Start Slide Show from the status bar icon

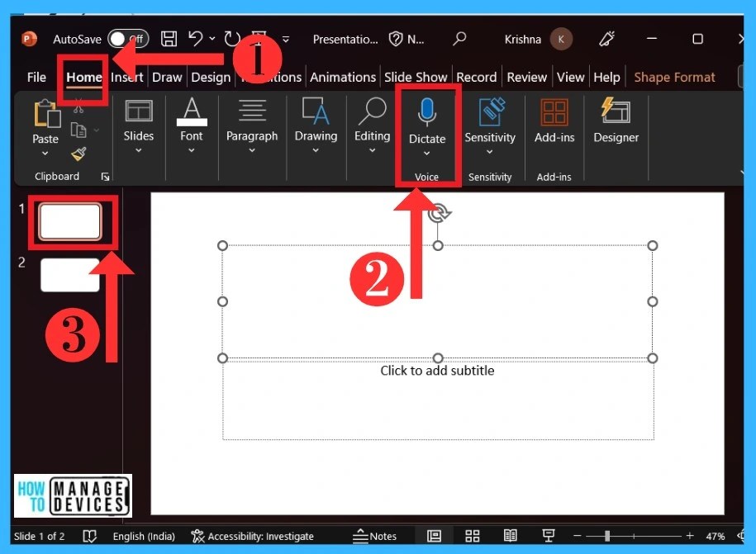coord(549,536)
